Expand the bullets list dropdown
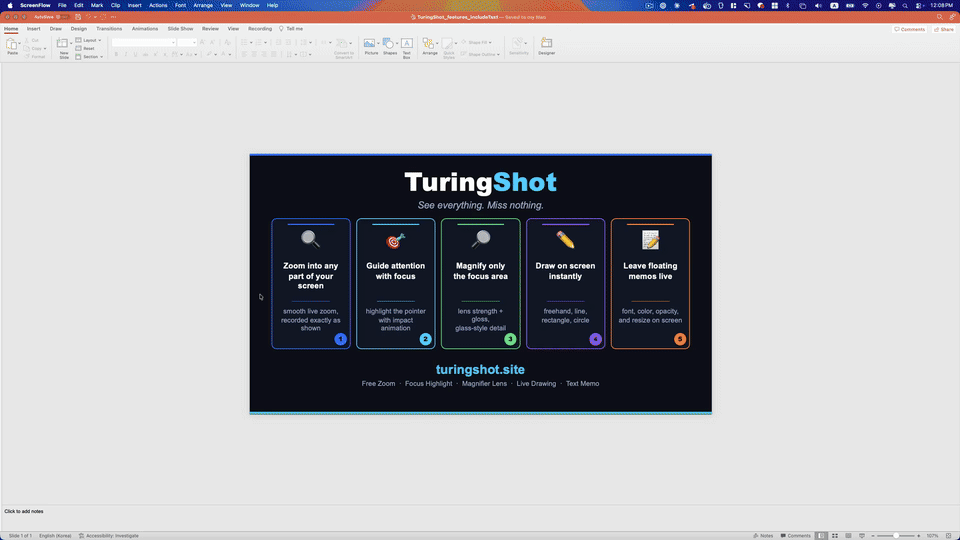This screenshot has width=960, height=540. click(x=251, y=42)
